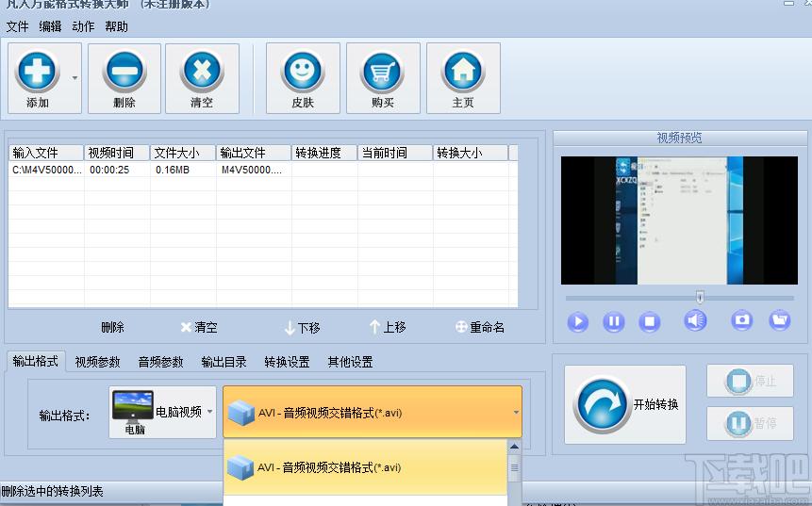Screen dimensions: 812x506
Task: Open the 编辑 menu
Action: (x=50, y=26)
